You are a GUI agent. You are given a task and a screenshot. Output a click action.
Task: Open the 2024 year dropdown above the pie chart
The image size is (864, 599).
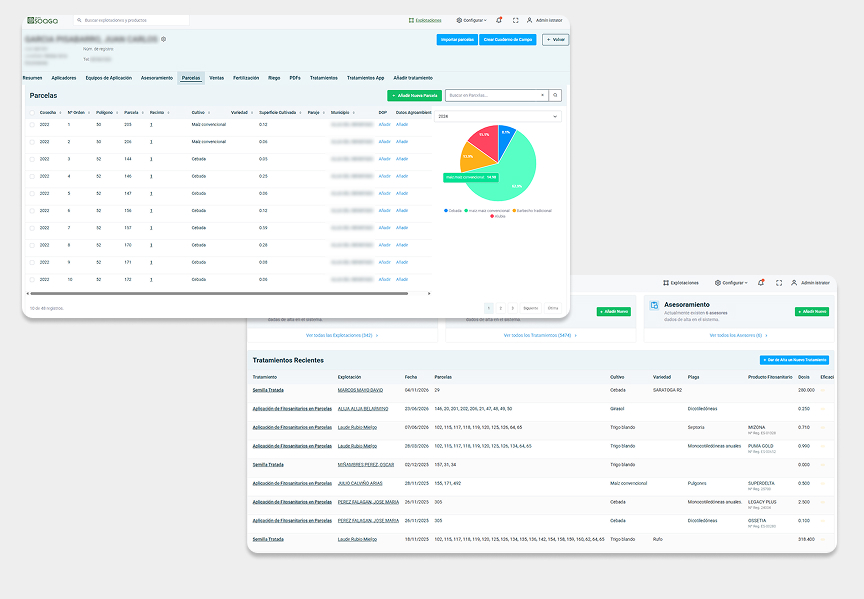point(497,116)
